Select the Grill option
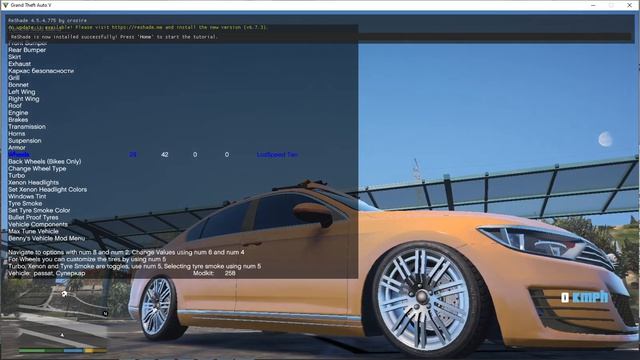Screen dimensions: 640x360 14,78
